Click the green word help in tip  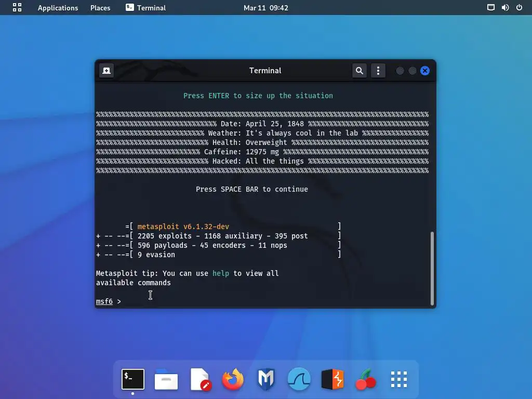click(220, 273)
